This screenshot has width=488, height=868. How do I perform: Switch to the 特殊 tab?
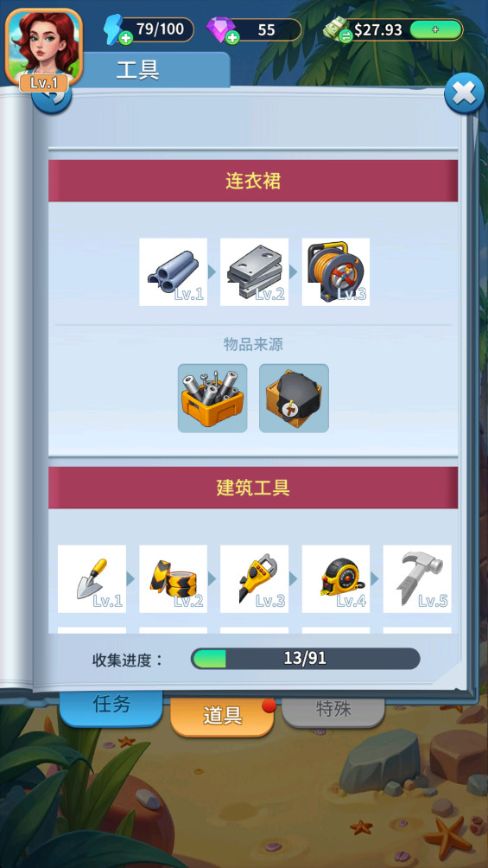point(333,711)
